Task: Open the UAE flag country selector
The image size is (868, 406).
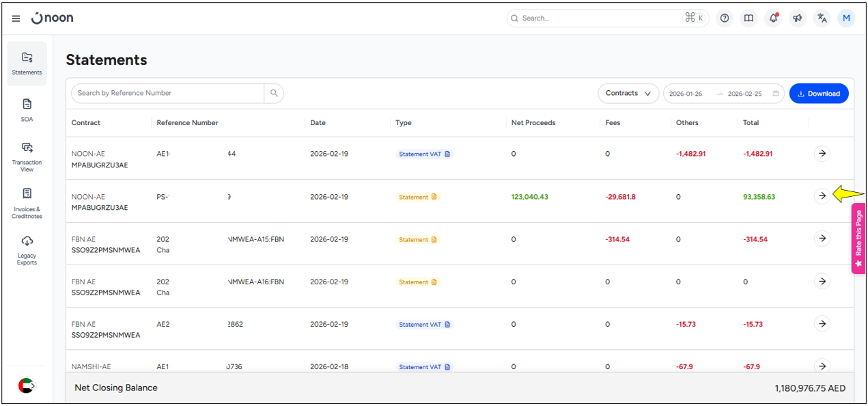Action: [x=27, y=385]
